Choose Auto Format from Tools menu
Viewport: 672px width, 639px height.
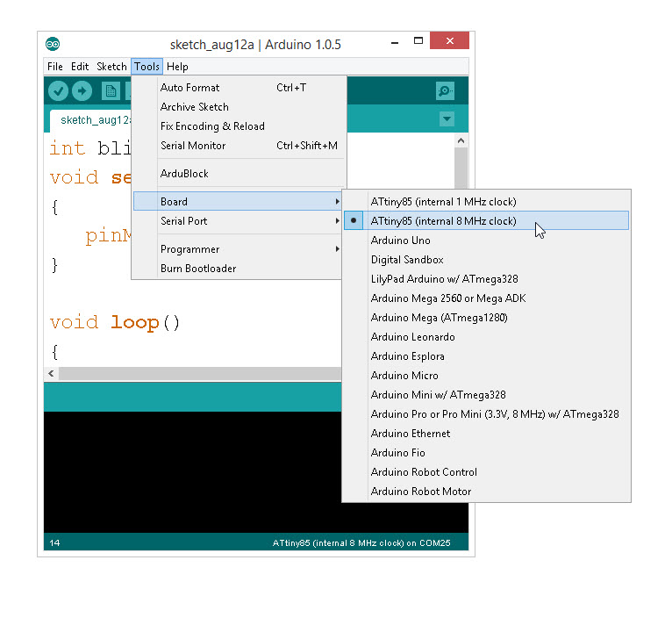238,88
